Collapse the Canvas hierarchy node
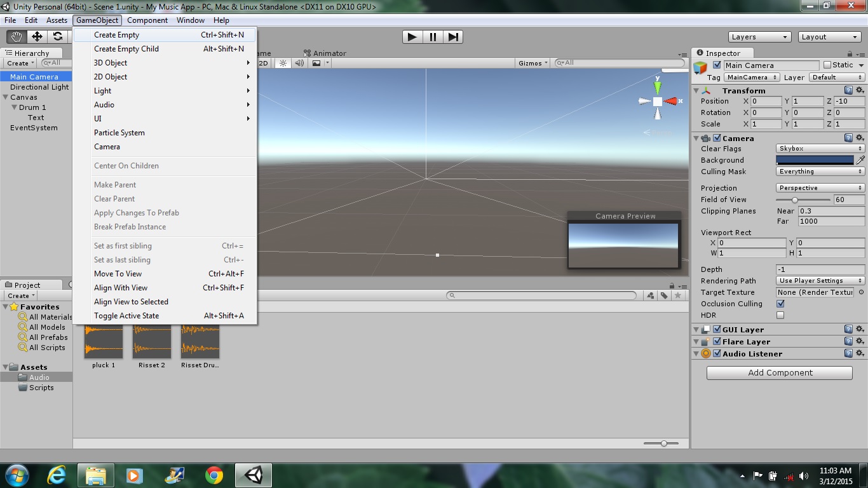Viewport: 868px width, 488px height. (x=6, y=97)
